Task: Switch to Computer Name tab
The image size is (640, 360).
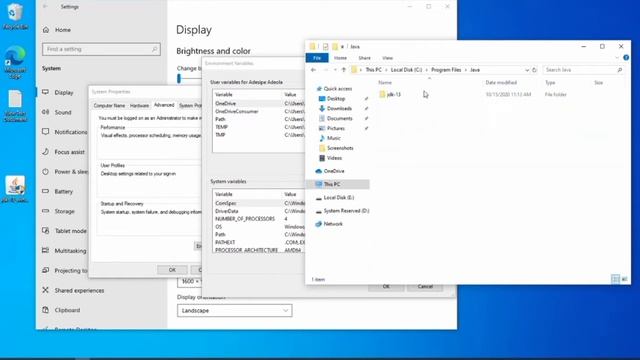Action: coord(109,105)
